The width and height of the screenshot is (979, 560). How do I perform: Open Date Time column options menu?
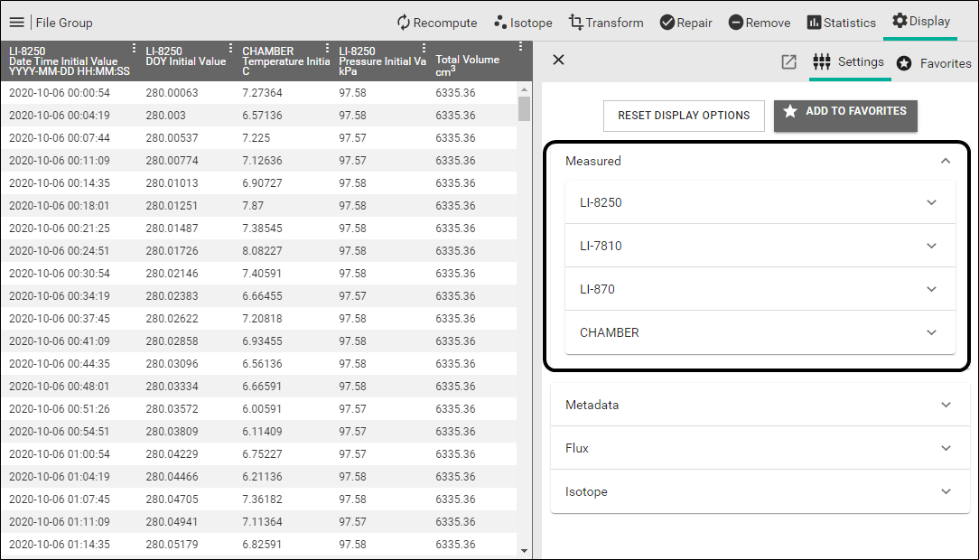click(x=135, y=49)
